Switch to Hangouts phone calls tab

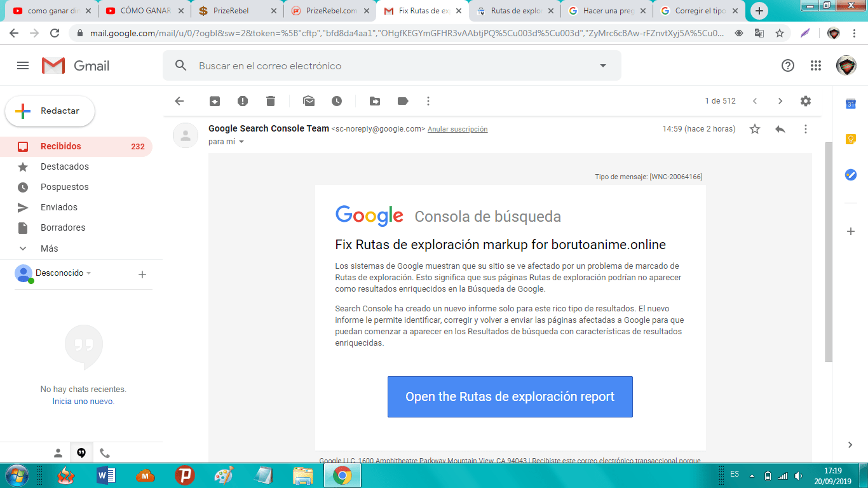coord(105,453)
